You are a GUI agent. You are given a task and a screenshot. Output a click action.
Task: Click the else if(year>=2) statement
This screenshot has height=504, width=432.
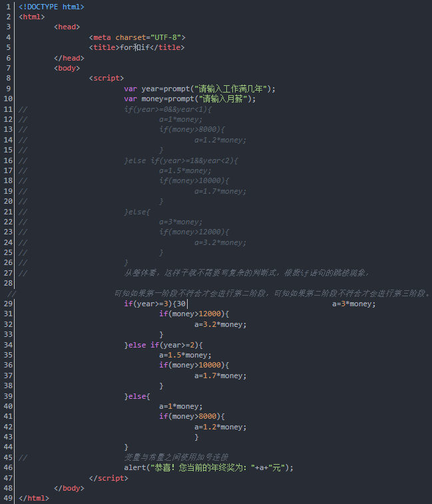pyautogui.click(x=162, y=345)
